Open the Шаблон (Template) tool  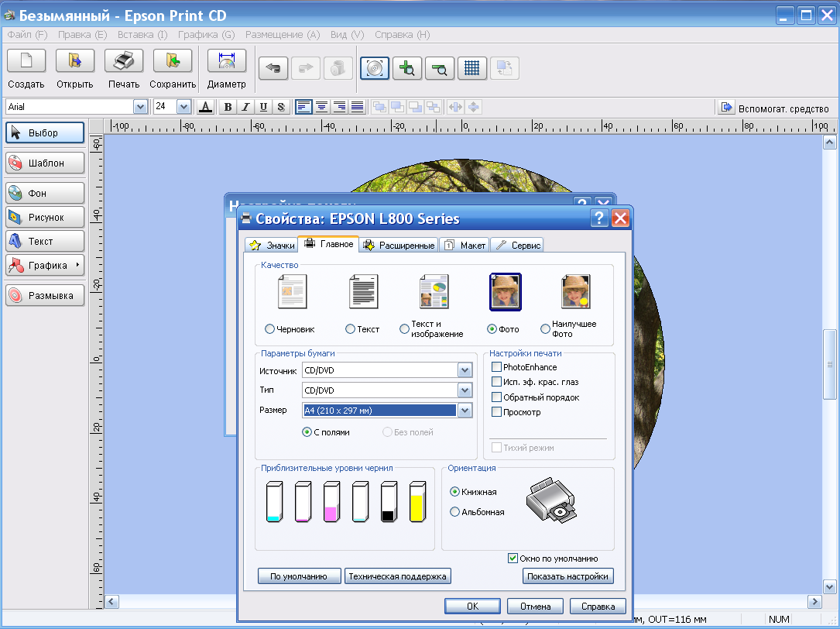[45, 163]
